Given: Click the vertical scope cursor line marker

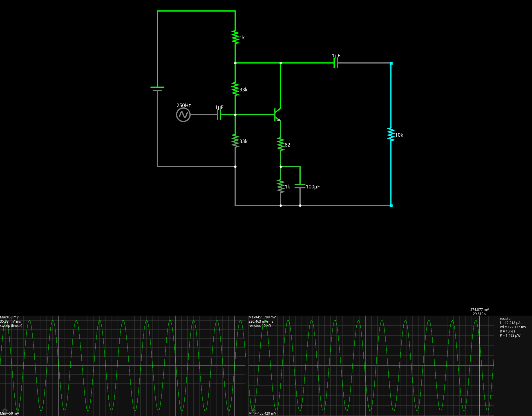Looking at the screenshot, I should click(479, 366).
